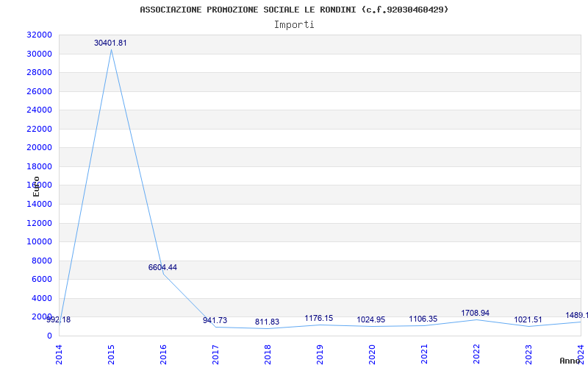Click the Importi chart subtitle

(x=294, y=25)
